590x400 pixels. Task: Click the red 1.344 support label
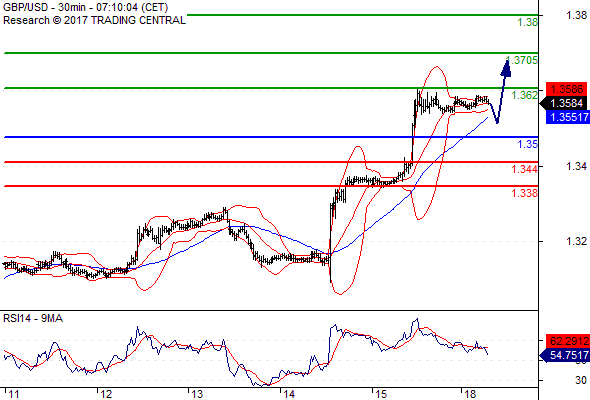[525, 169]
